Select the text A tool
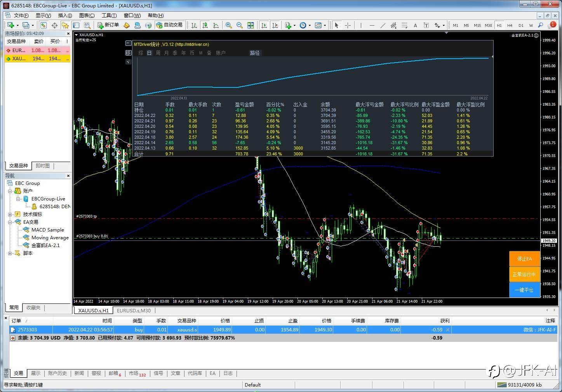 (415, 25)
